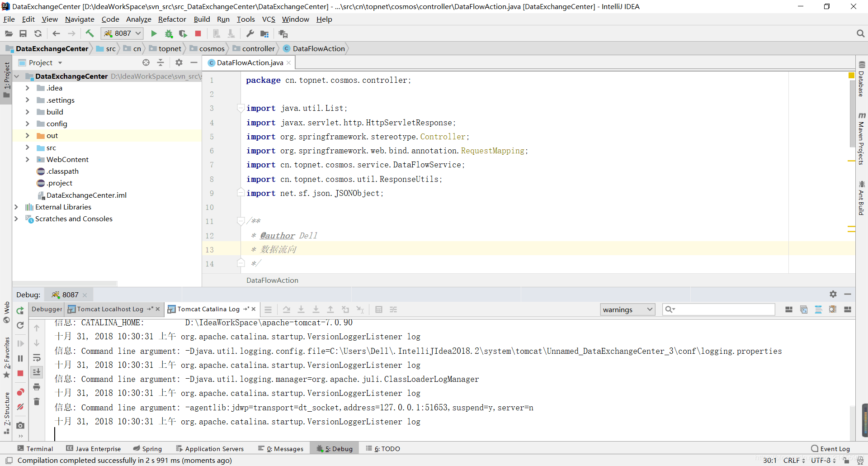
Task: Toggle soft-wrap for console lines
Action: coord(37,358)
